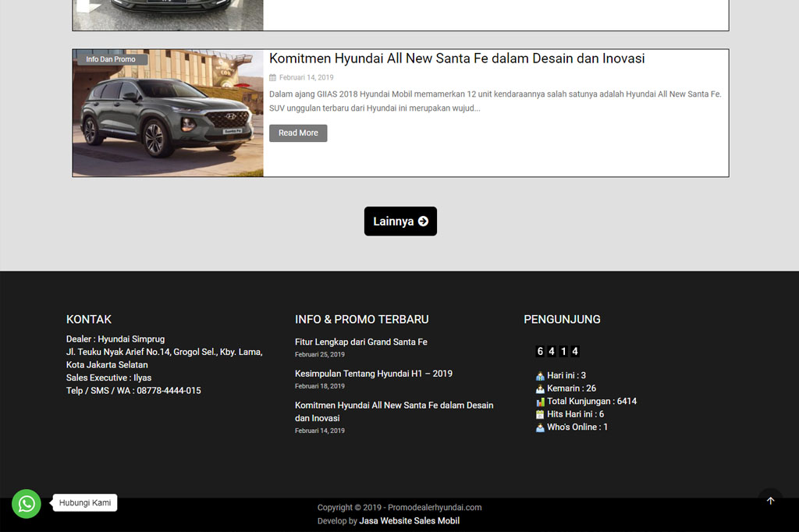
Task: Click the text Kota Jakarta Selatan
Action: pyautogui.click(x=107, y=365)
